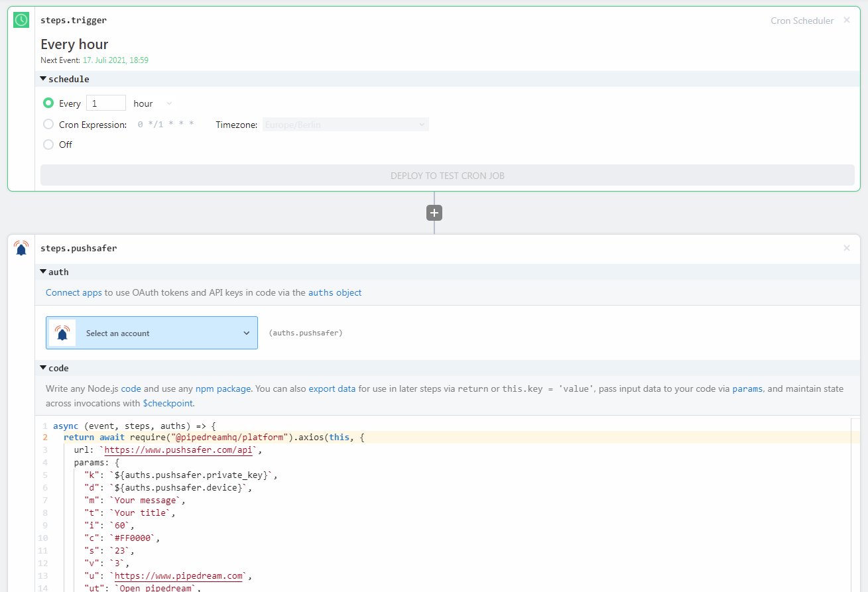Screen dimensions: 868x592
Task: Open the params link
Action: [748, 389]
